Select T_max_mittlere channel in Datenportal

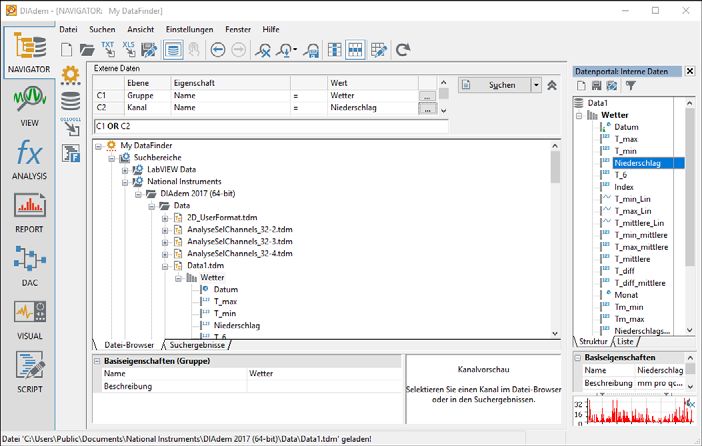point(641,247)
